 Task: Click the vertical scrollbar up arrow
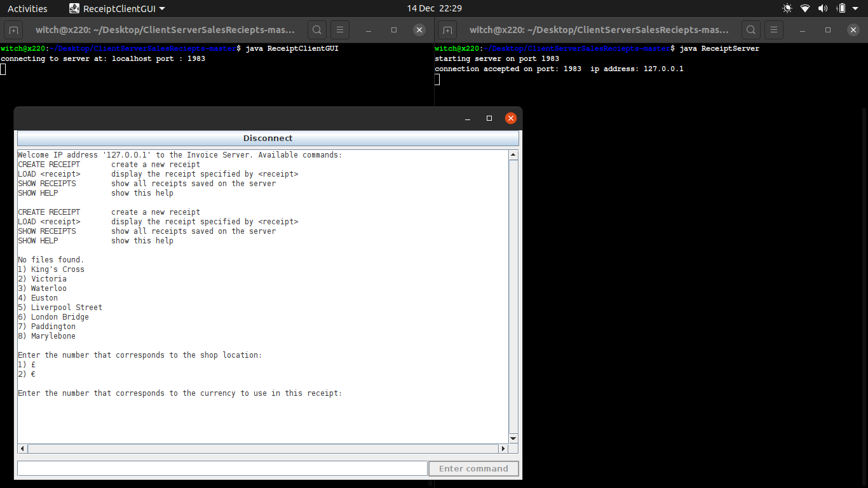(513, 155)
